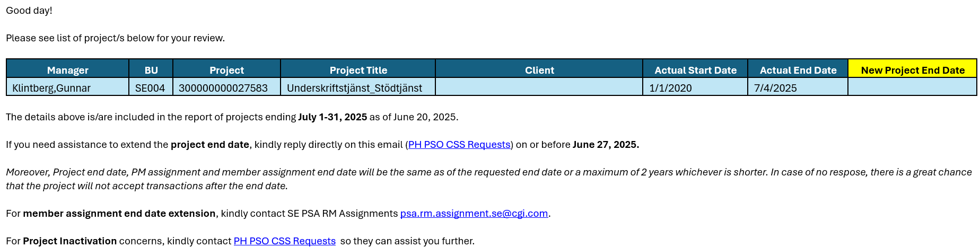
Task: Click the SE004 business unit cell
Action: pos(151,87)
